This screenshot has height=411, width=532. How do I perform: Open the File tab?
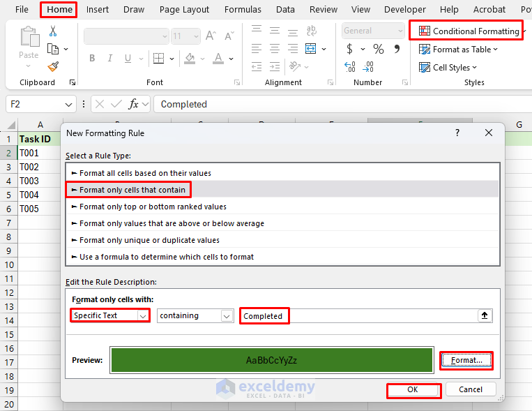pos(22,10)
